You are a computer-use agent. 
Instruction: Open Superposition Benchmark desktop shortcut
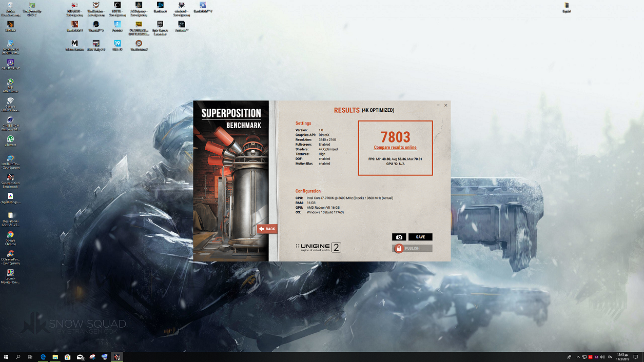coord(10,181)
